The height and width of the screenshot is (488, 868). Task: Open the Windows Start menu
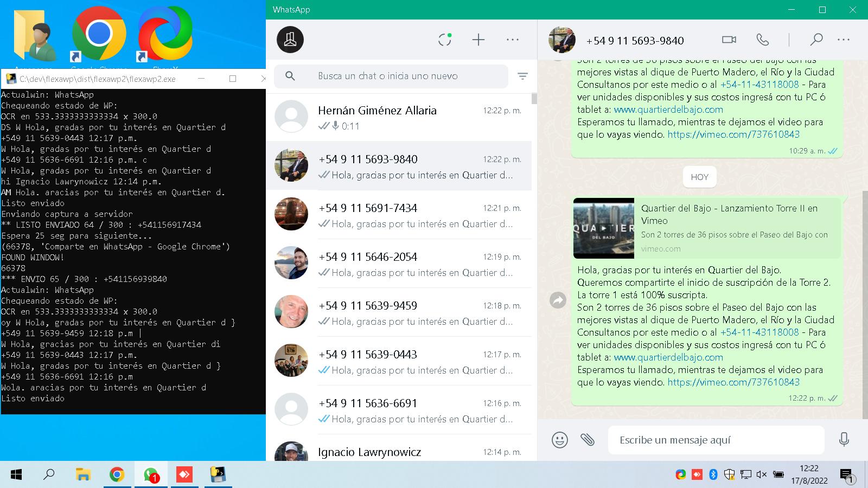tap(16, 475)
